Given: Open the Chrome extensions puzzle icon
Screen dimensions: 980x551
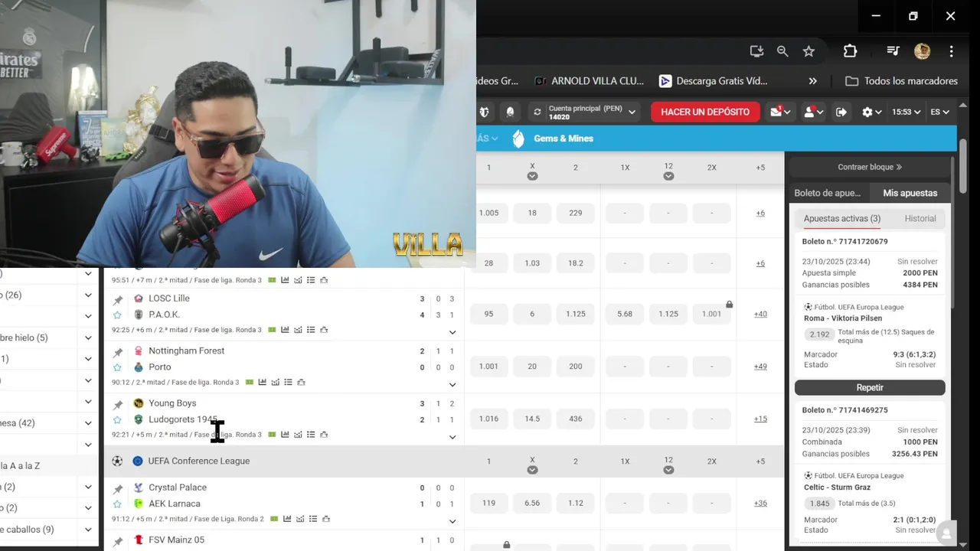Looking at the screenshot, I should (850, 51).
